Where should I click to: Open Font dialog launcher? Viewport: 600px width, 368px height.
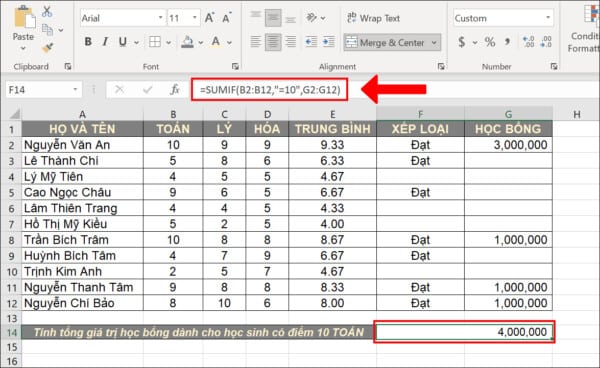tap(235, 67)
